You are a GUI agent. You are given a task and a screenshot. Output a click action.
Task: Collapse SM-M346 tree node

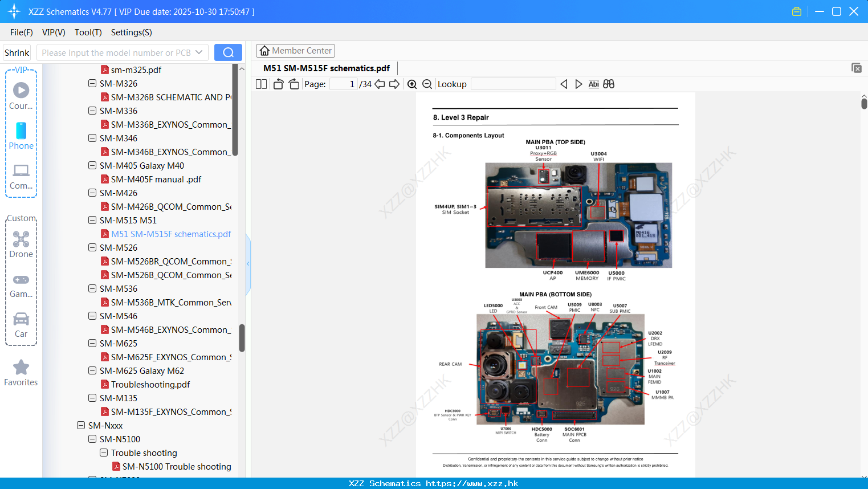(92, 138)
